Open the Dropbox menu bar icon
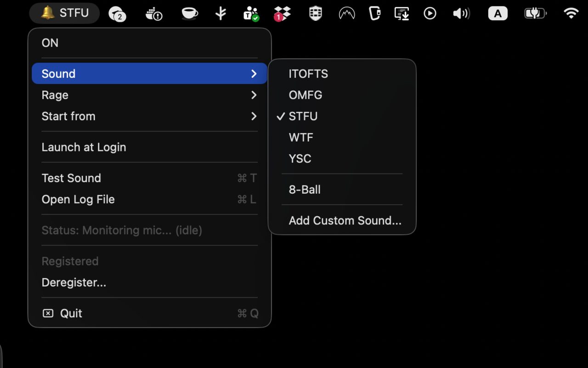The height and width of the screenshot is (368, 588). [x=282, y=14]
